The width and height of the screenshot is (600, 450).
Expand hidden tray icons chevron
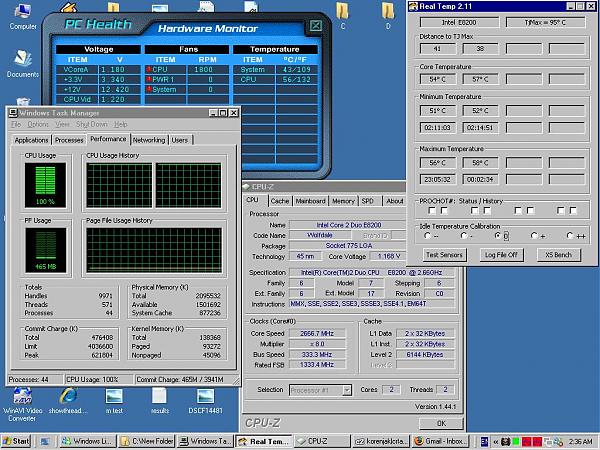click(x=496, y=442)
